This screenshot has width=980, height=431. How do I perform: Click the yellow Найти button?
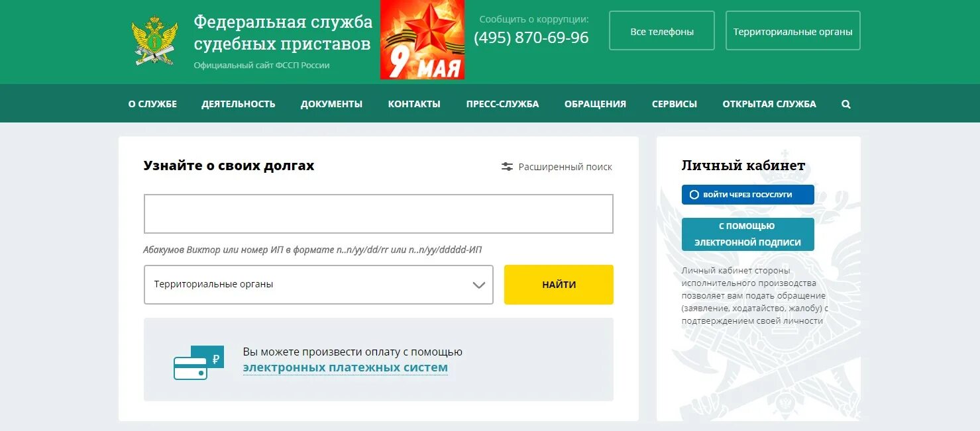pyautogui.click(x=559, y=285)
